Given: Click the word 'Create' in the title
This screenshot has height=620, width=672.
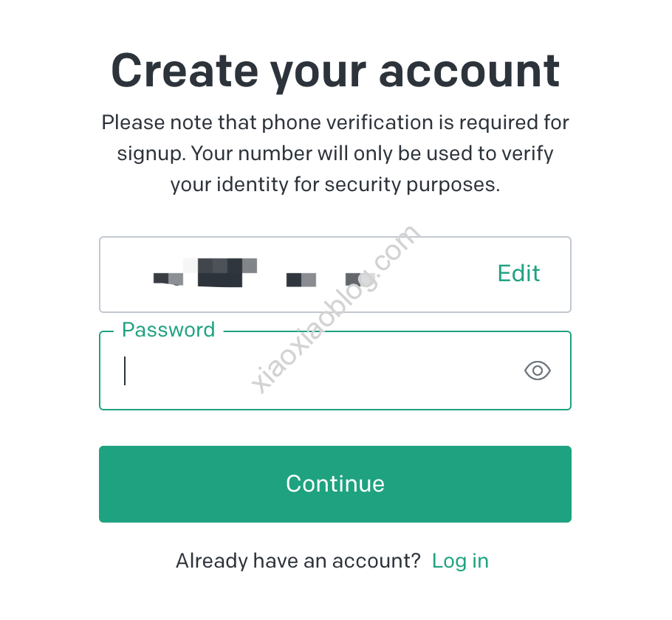Looking at the screenshot, I should click(x=185, y=71).
